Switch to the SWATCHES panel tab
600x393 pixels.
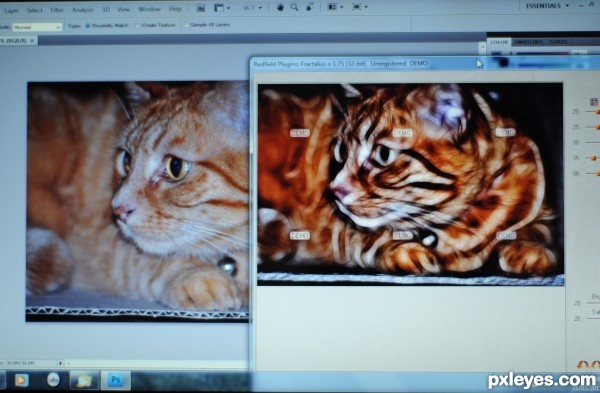(x=528, y=42)
